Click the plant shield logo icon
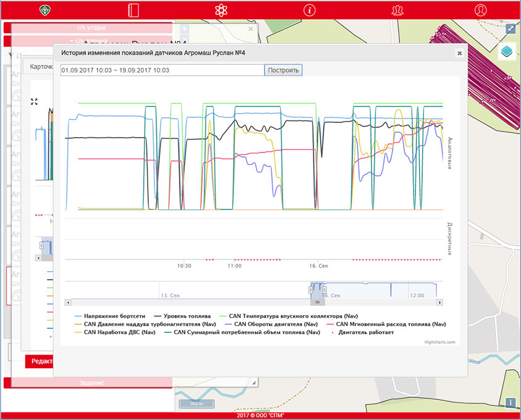The height and width of the screenshot is (420, 521). point(44,10)
